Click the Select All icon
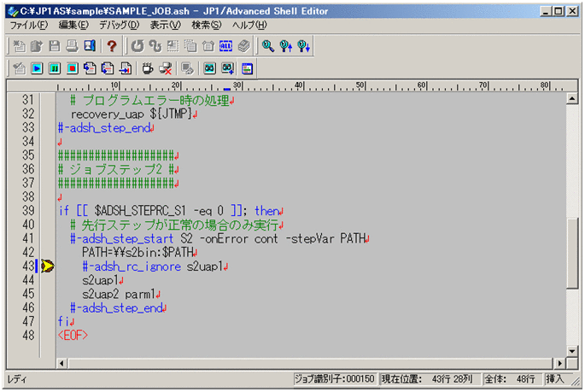This screenshot has height=392, width=585. (226, 46)
